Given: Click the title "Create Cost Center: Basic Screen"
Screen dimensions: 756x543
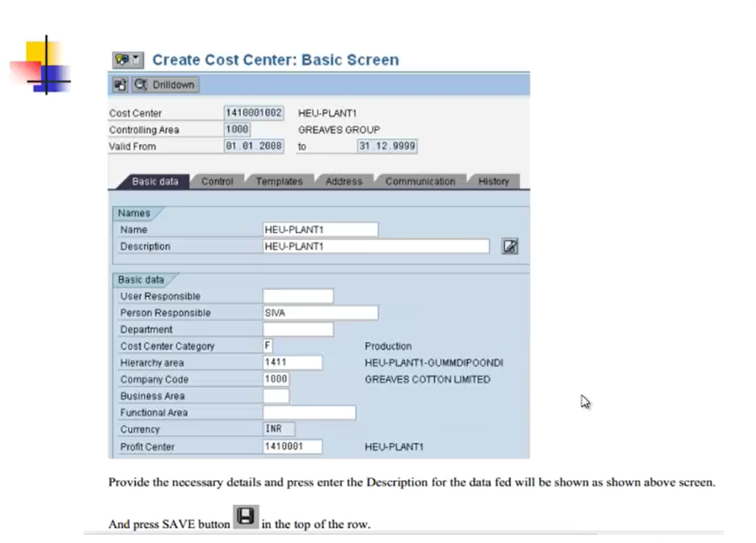Looking at the screenshot, I should coord(276,60).
